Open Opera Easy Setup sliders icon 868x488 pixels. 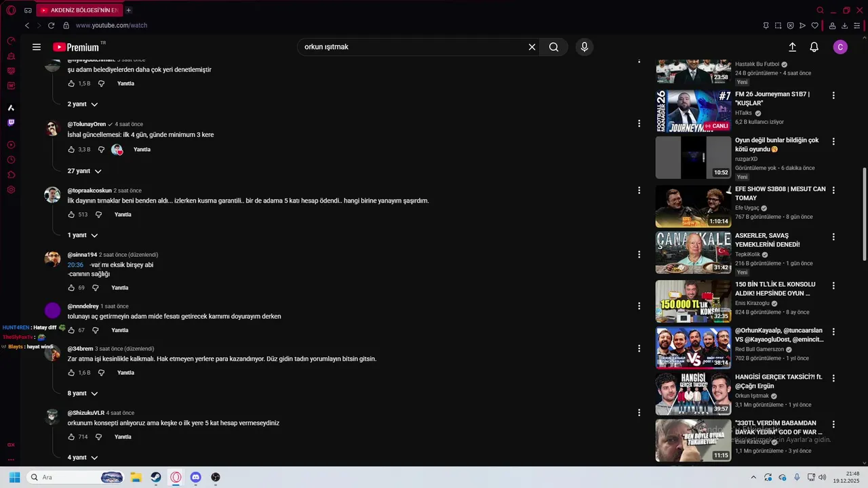point(857,26)
